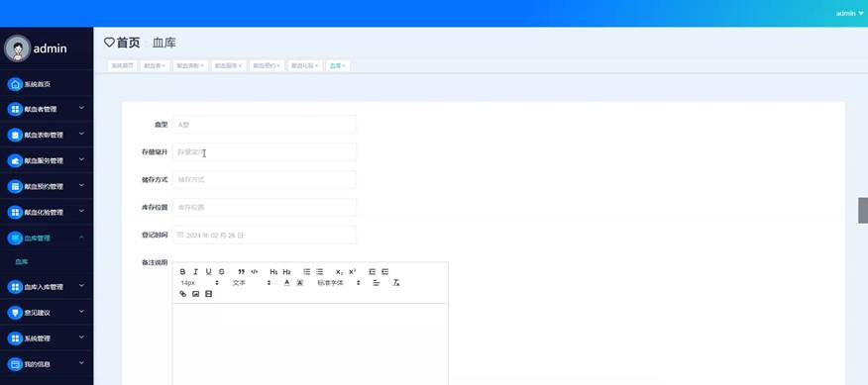Toggle superscript (X²) formatting
868x385 pixels.
353,271
